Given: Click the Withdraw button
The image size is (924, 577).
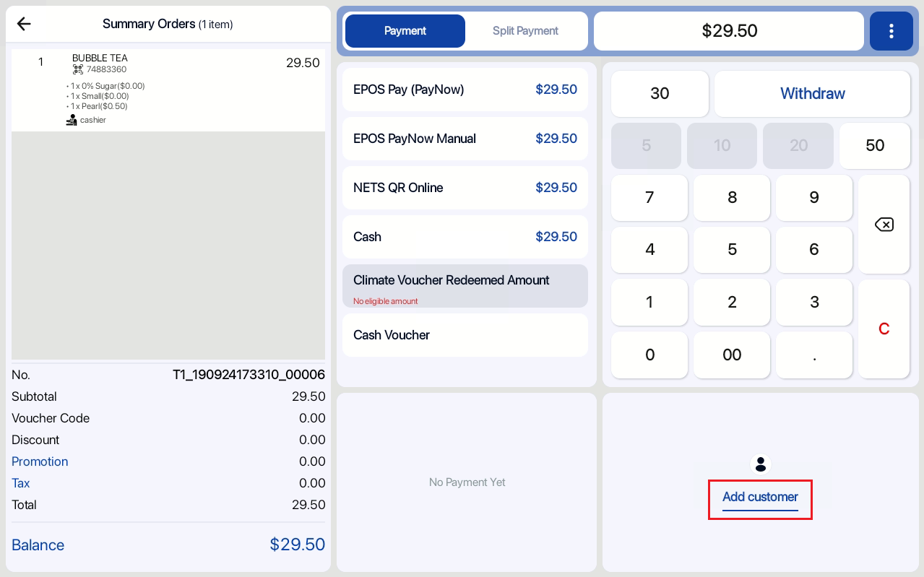Looking at the screenshot, I should tap(812, 94).
